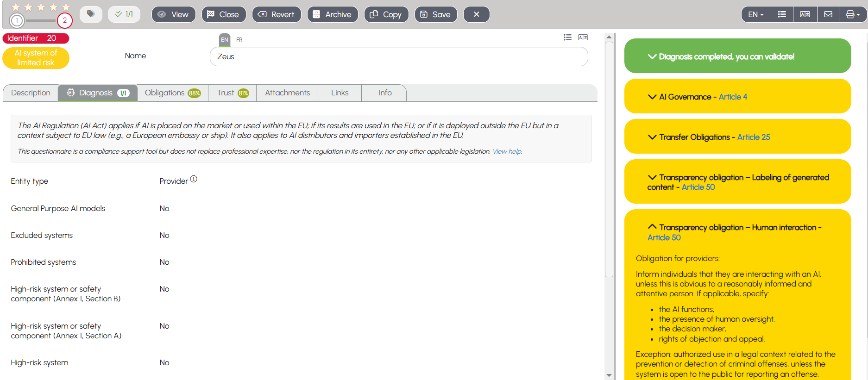The height and width of the screenshot is (380, 868).
Task: Select the EN language tab above Name
Action: [x=225, y=40]
